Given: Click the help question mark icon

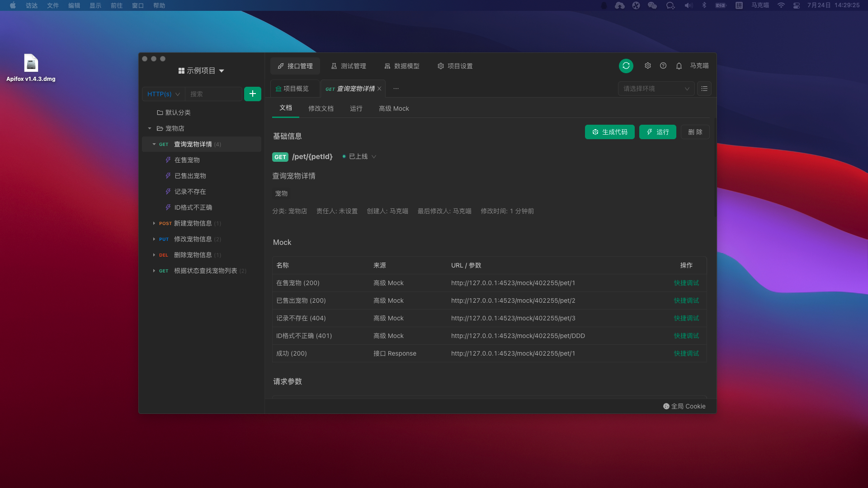Looking at the screenshot, I should (x=663, y=66).
